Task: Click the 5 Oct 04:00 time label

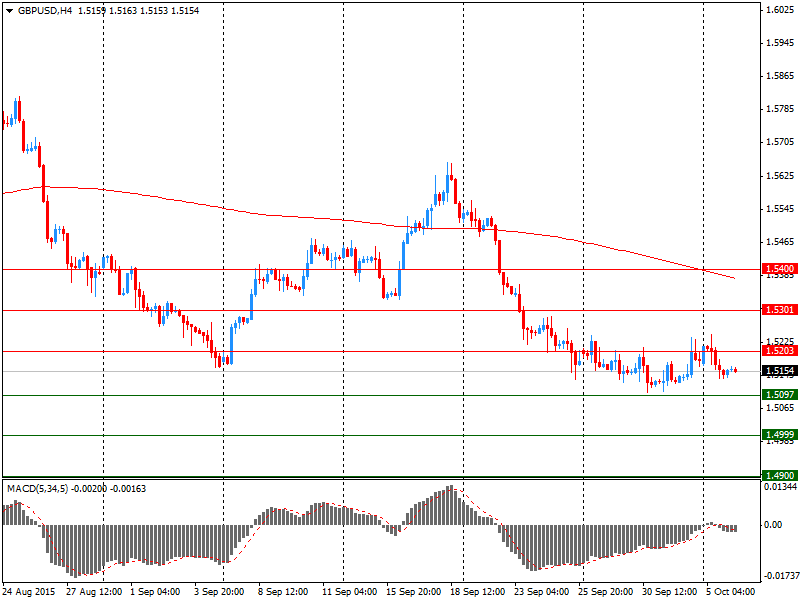Action: coord(730,592)
